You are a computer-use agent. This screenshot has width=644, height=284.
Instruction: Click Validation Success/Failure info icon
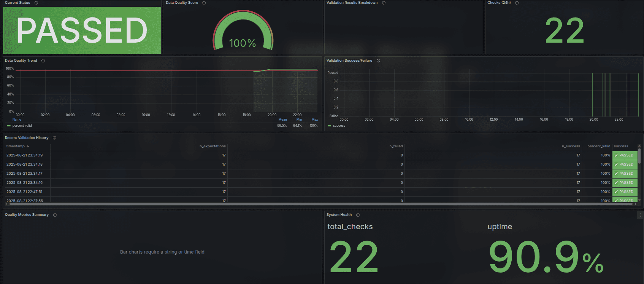[378, 61]
